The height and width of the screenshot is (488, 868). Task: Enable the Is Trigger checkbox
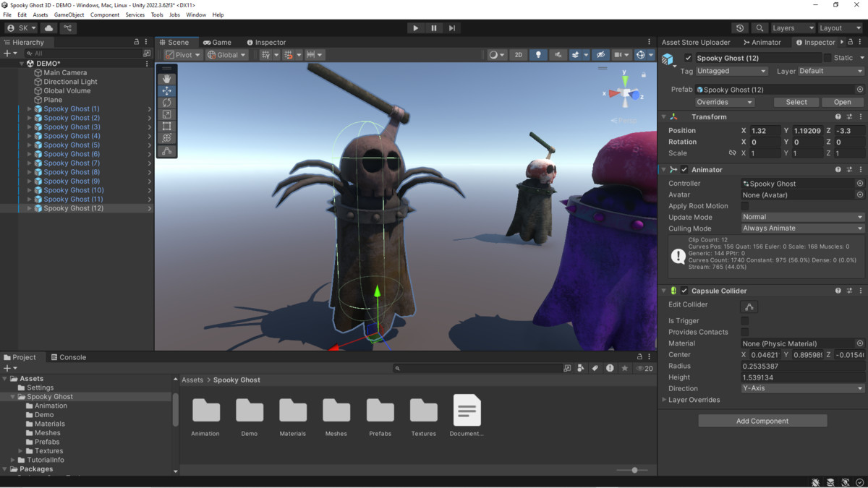pos(744,321)
